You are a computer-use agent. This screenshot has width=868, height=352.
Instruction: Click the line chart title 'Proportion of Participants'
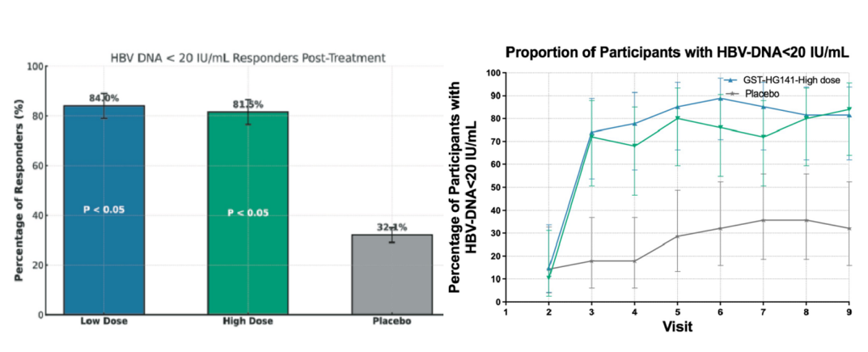pos(676,53)
